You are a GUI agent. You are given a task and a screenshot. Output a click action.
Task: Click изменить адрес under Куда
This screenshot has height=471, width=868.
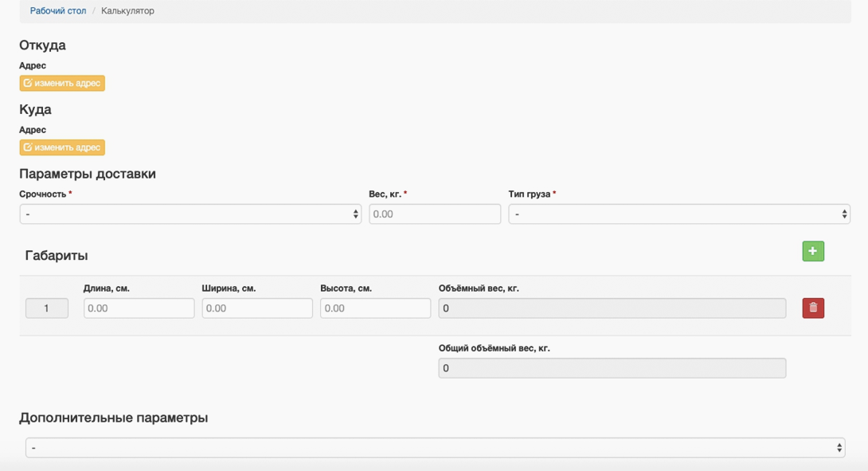[62, 147]
